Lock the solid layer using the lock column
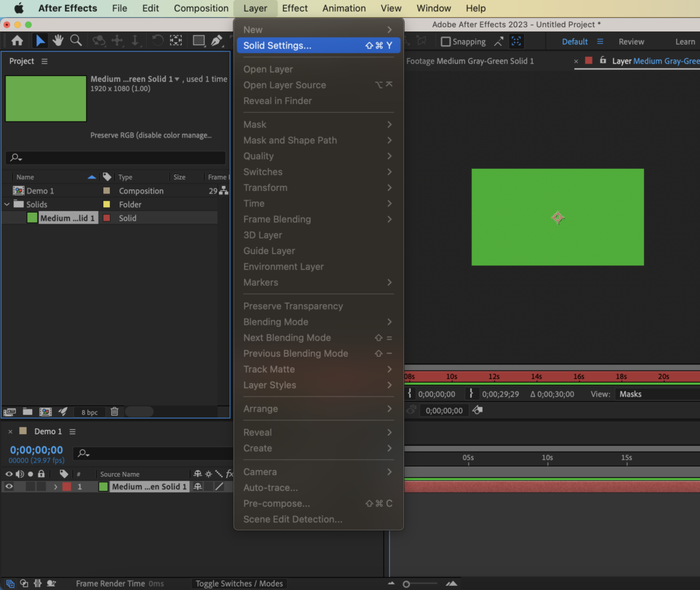Viewport: 700px width, 590px height. point(41,486)
